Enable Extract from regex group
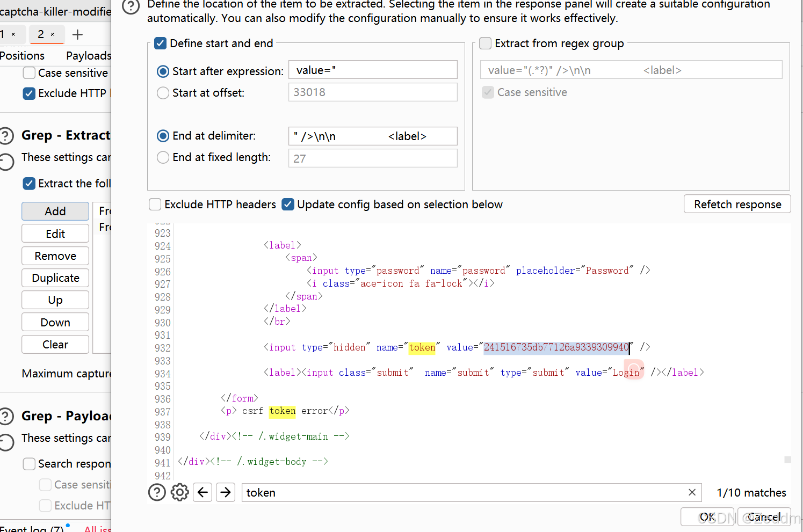803x532 pixels. tap(485, 43)
